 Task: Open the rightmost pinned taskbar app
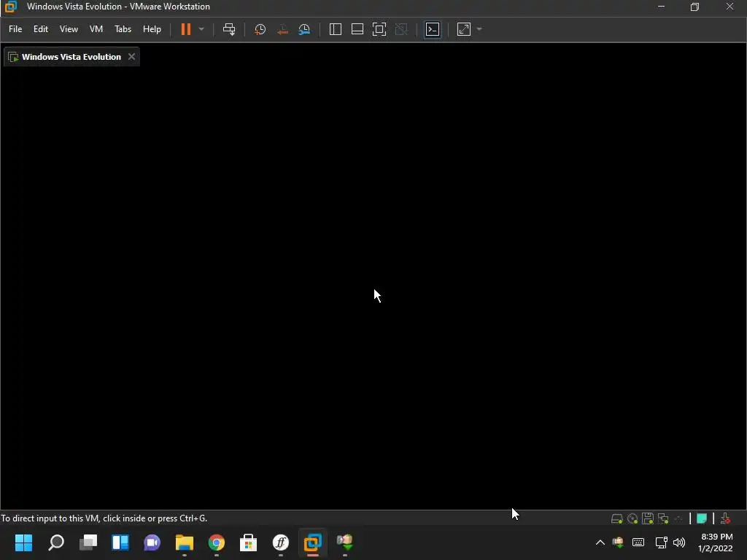345,542
